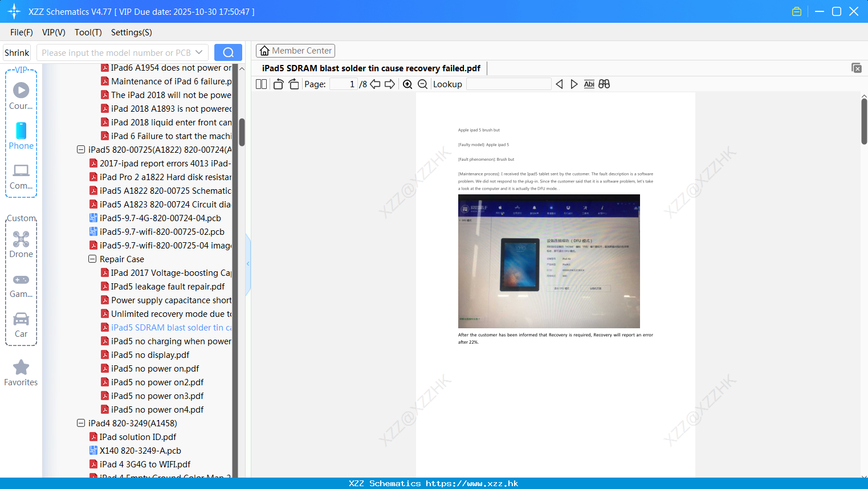Viewport: 868px width, 489px height.
Task: Select the Phone category icon
Action: [21, 136]
